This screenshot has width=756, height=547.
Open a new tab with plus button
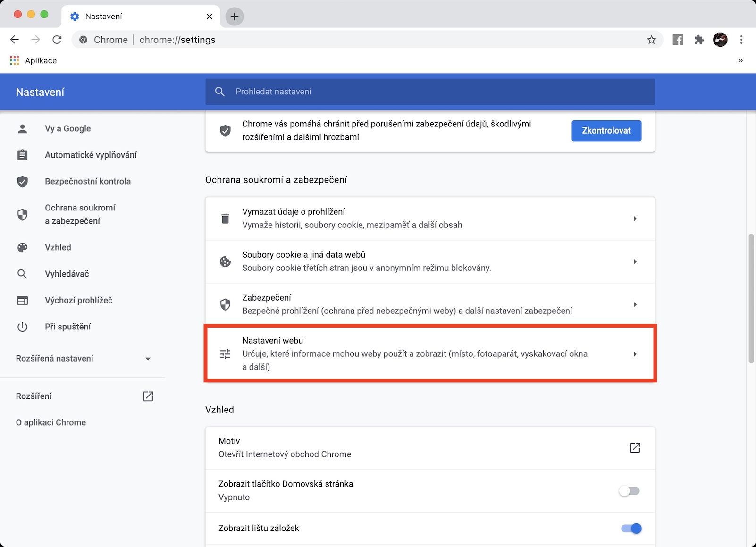coord(235,17)
